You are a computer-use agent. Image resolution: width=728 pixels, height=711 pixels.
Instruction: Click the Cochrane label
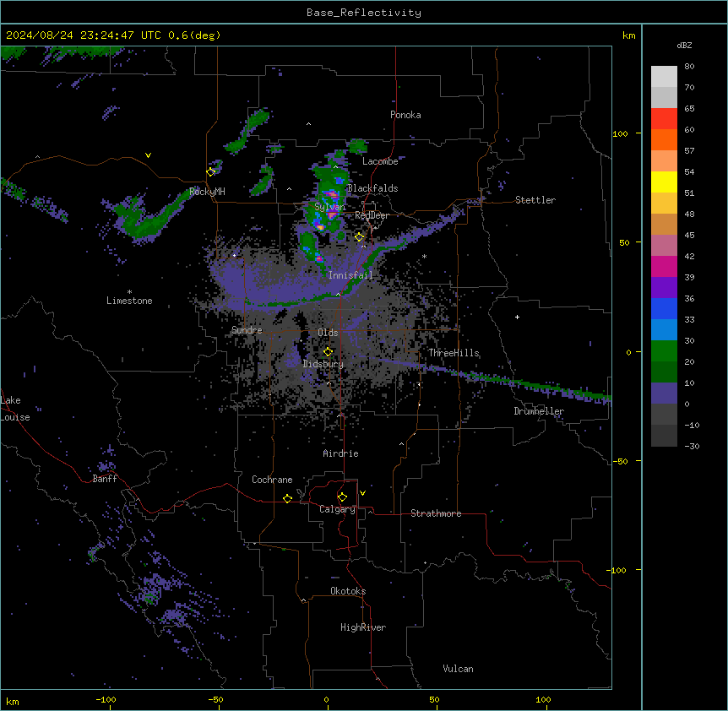(272, 480)
